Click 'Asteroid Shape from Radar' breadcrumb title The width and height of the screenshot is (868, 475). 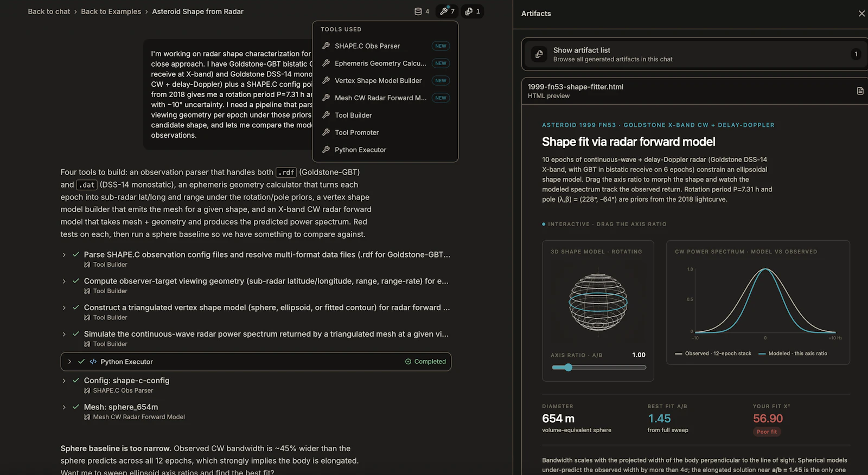pos(197,11)
